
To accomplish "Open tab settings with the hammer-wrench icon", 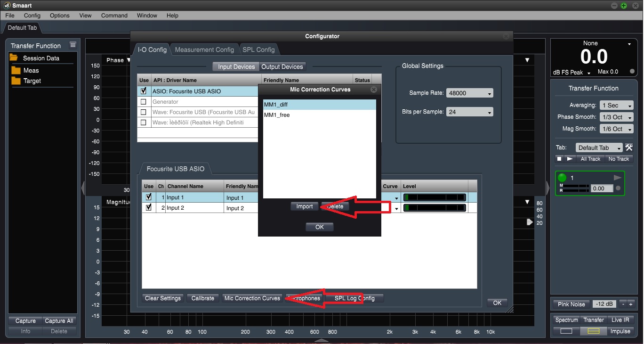I will [629, 147].
